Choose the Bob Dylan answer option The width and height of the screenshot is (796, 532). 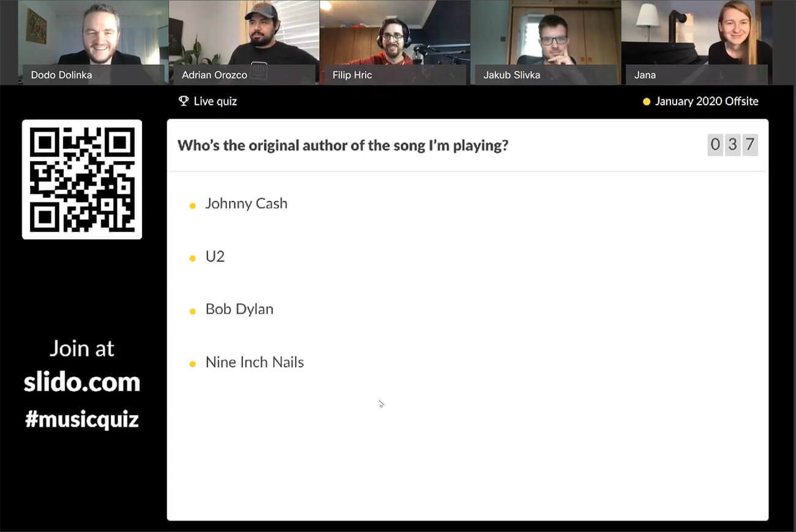[239, 309]
